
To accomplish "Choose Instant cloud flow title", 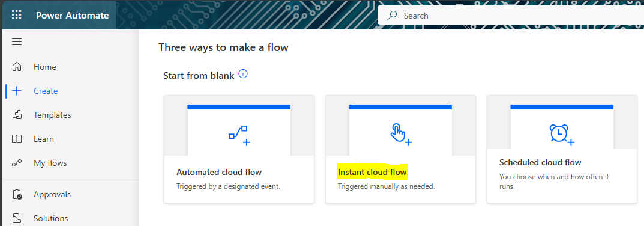I will click(372, 172).
